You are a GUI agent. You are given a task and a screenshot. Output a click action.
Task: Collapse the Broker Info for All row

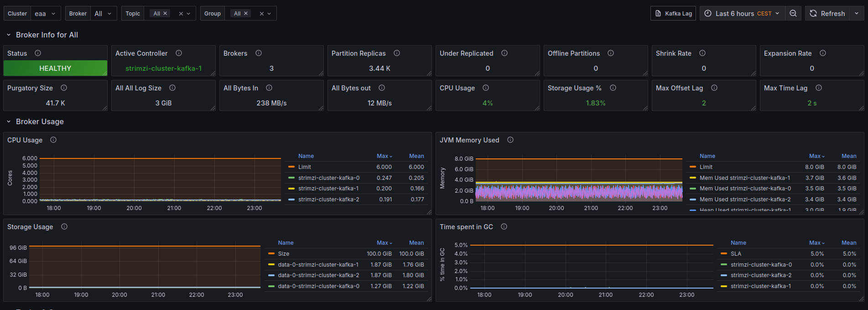tap(9, 35)
